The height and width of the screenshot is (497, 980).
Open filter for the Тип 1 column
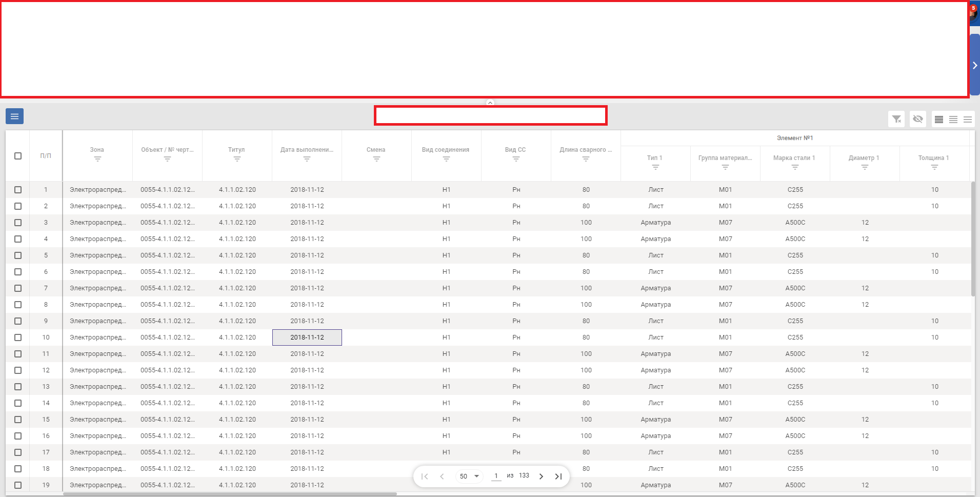coord(655,167)
